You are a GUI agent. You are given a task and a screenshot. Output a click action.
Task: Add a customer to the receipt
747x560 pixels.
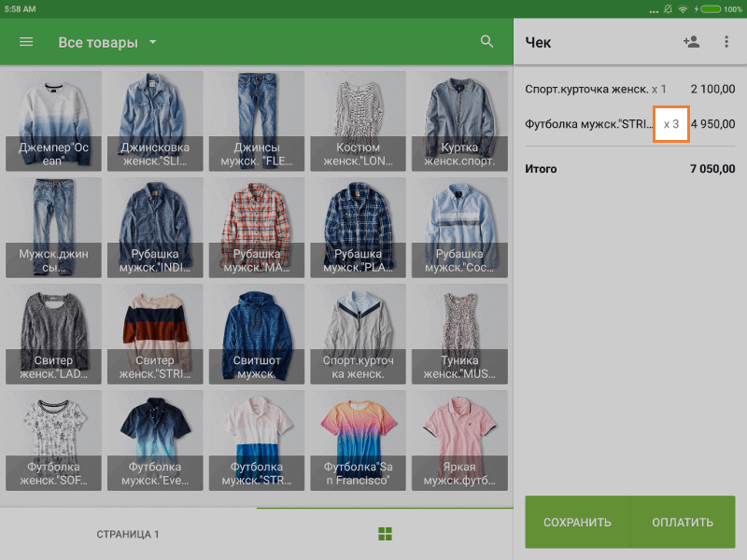[691, 42]
